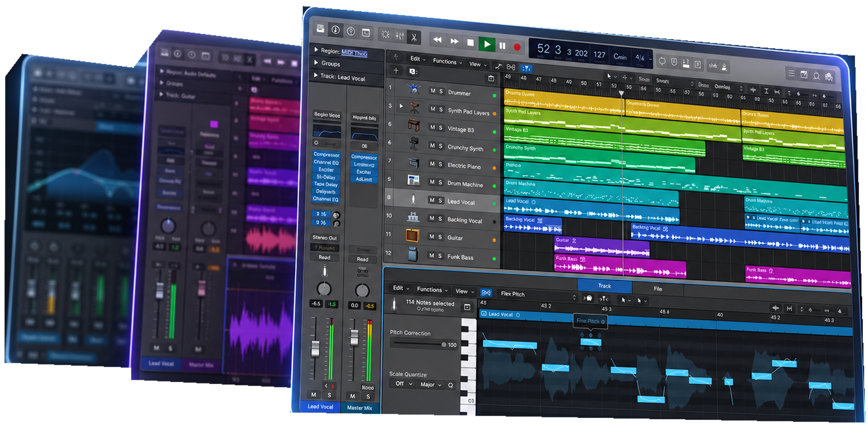Click the Guitar amp track icon
The image size is (868, 444).
click(x=413, y=235)
